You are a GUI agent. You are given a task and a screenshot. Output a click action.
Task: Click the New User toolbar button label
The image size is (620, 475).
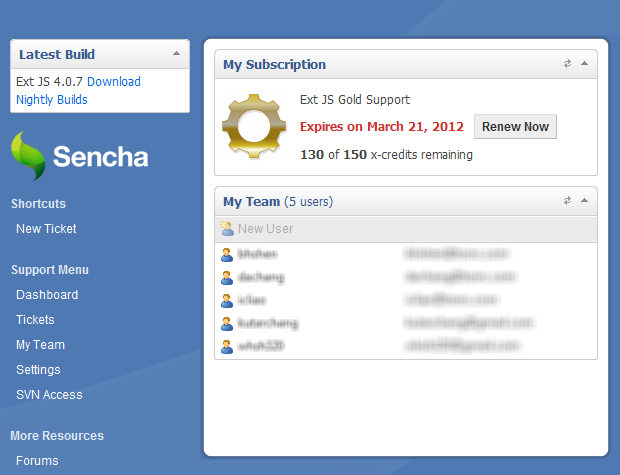click(x=265, y=229)
